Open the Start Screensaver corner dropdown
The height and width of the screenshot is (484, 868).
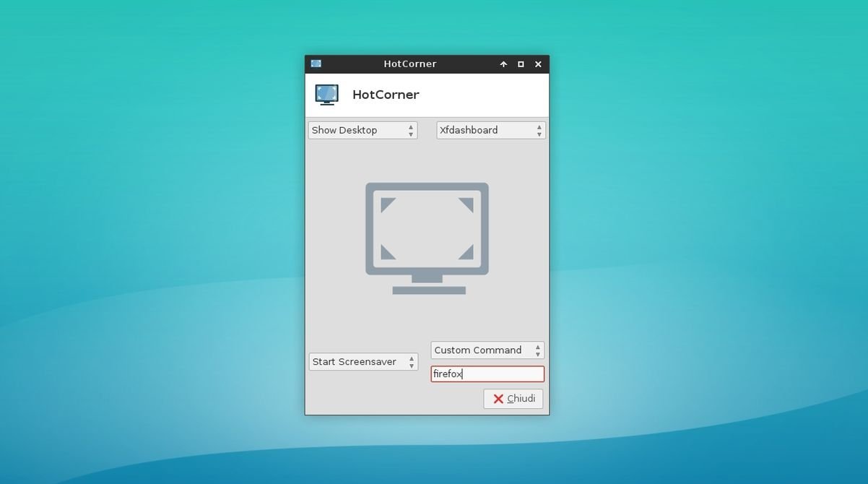[x=363, y=362]
